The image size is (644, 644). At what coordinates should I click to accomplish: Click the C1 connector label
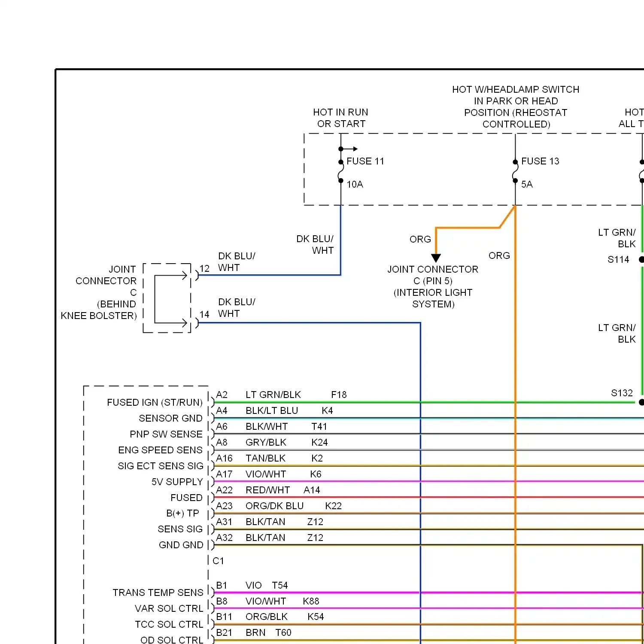(x=218, y=561)
